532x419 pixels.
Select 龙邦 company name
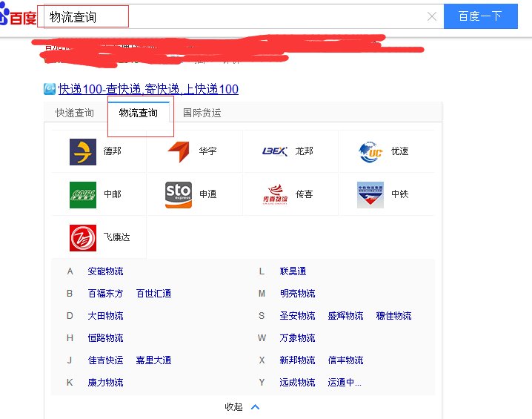304,151
